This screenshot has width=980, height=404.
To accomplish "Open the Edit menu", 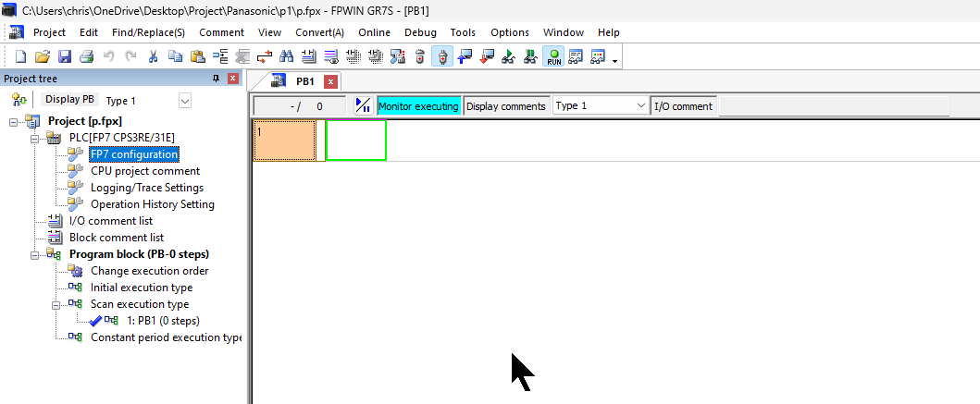I will click(89, 32).
